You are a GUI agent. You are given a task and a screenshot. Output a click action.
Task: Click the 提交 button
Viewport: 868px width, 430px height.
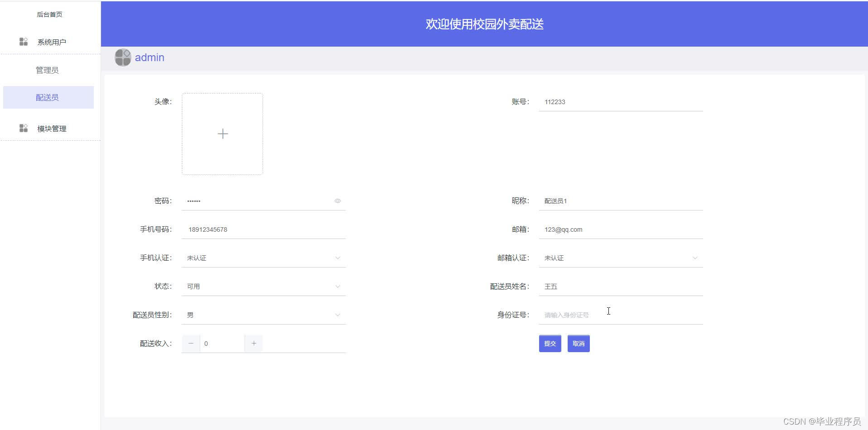click(550, 344)
